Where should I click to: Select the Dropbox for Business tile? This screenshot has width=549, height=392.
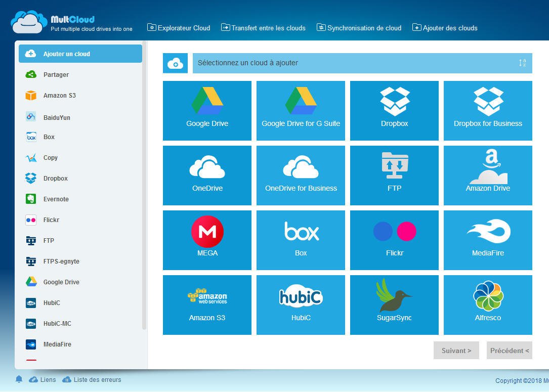tap(488, 111)
